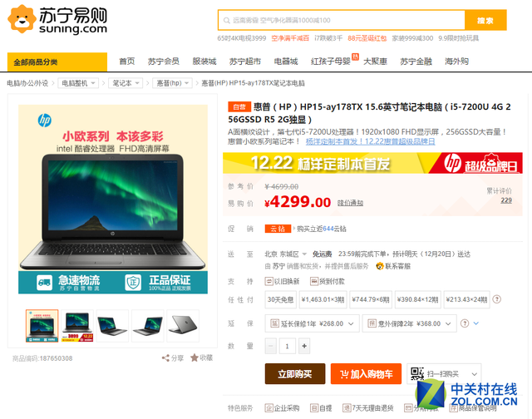This screenshot has width=532, height=419.
Task: Go to 首页 in navigation bar
Action: [x=127, y=62]
